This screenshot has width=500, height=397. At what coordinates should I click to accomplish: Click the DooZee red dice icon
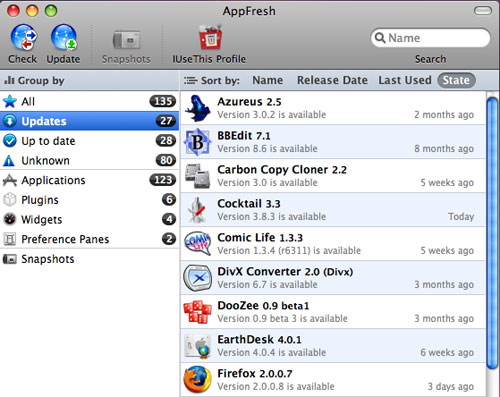pyautogui.click(x=198, y=312)
